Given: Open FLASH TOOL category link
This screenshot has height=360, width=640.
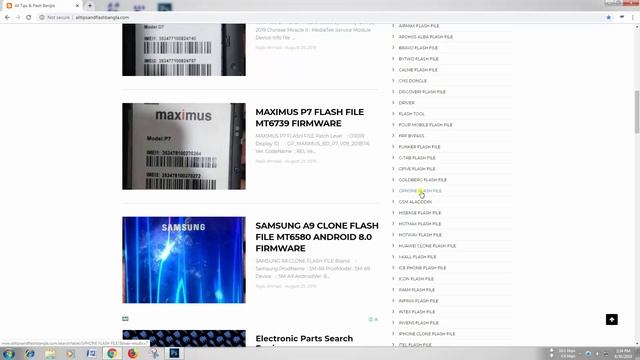Looking at the screenshot, I should click(x=411, y=114).
